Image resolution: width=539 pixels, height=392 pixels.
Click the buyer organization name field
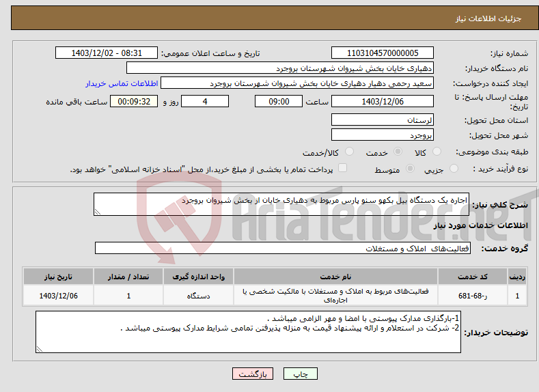tap(280, 68)
